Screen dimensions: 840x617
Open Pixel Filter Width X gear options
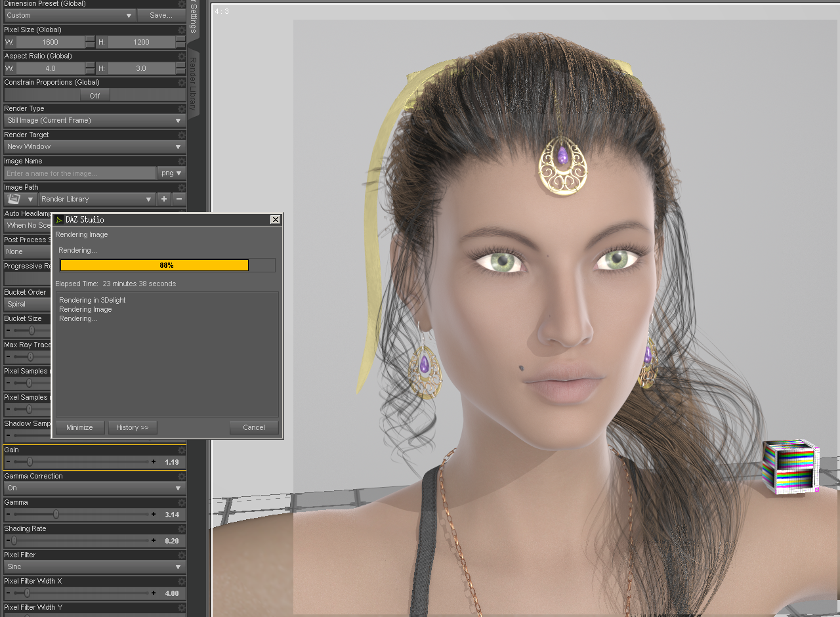[182, 582]
